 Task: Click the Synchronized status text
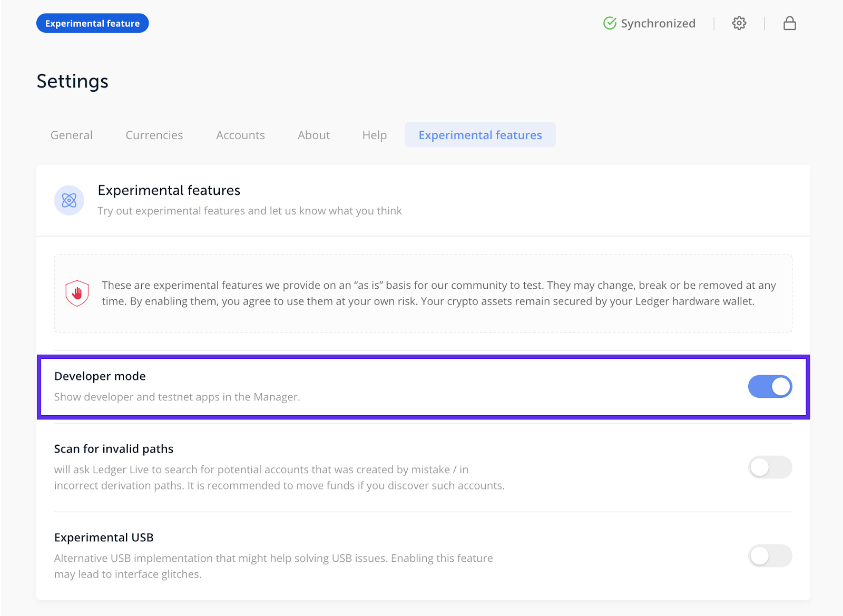[658, 23]
